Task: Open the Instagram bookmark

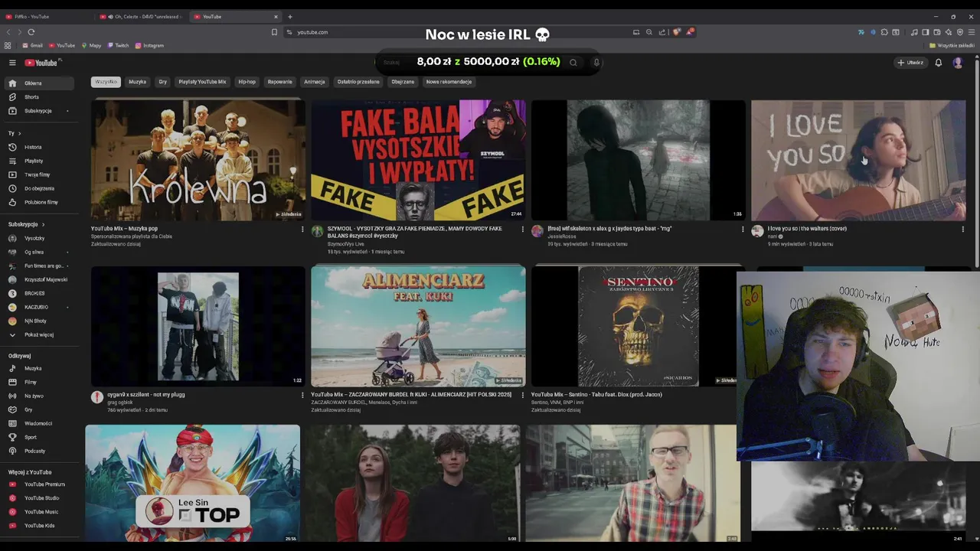Action: (149, 45)
